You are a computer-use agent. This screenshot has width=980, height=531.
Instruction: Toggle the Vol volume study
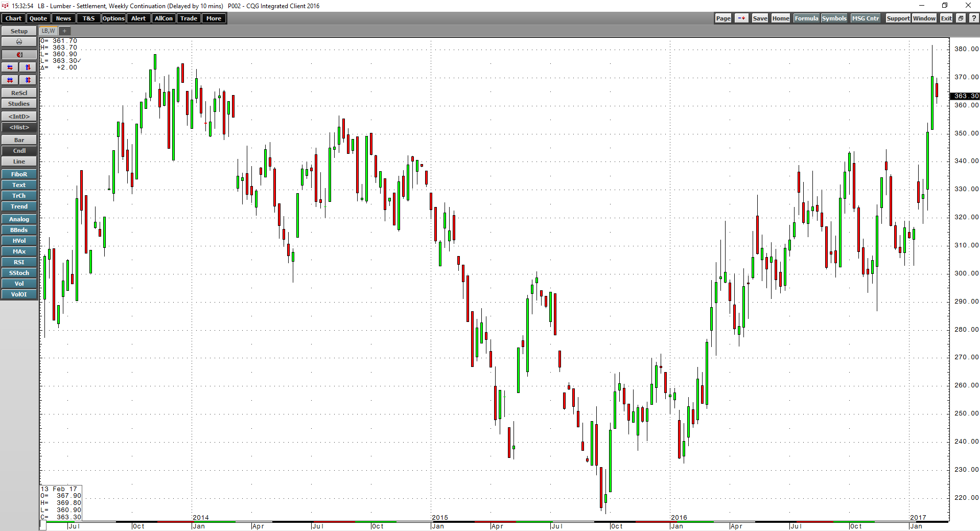click(x=19, y=284)
